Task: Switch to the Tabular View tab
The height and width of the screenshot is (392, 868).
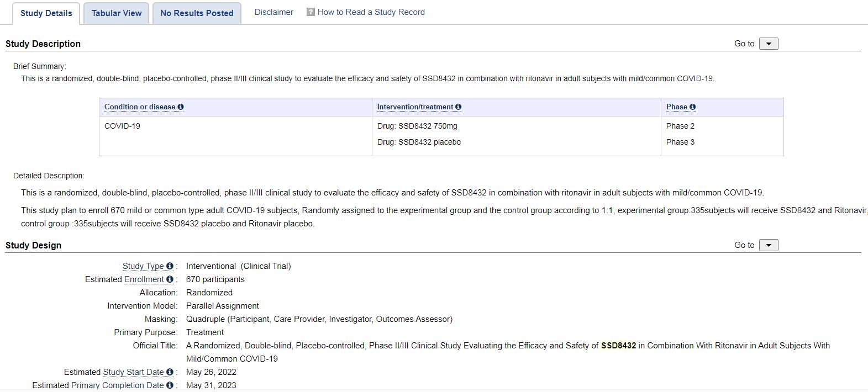Action: click(117, 13)
